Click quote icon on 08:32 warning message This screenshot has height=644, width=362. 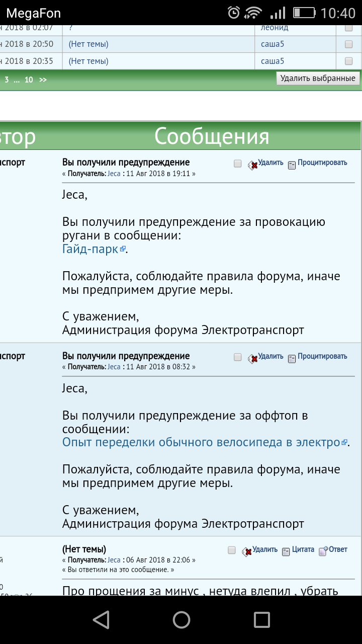tap(292, 358)
